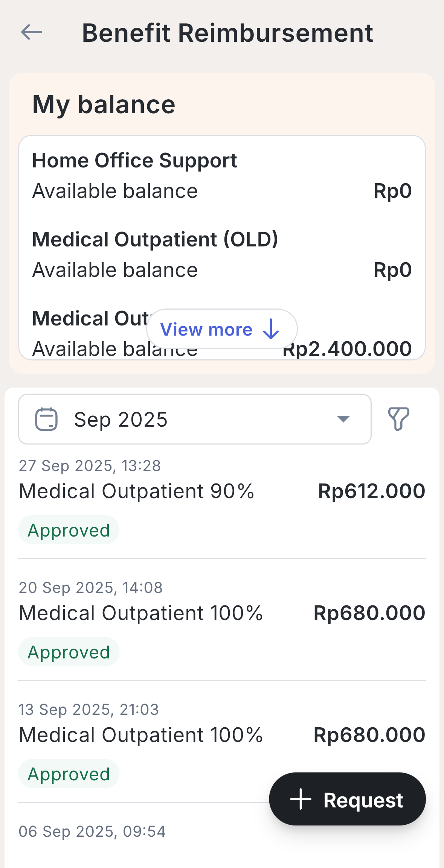Tap Approved badge on 27 Sep claim
This screenshot has width=444, height=868.
coord(69,530)
